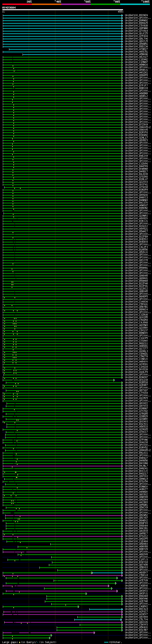Select hit label UniRef100_B3L5B7
This screenshot has height=644, width=152.
[x=137, y=630]
